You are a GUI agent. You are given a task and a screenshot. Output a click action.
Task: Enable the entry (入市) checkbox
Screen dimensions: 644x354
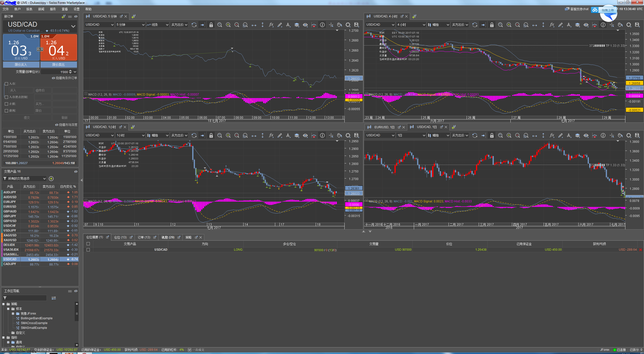tap(7, 84)
